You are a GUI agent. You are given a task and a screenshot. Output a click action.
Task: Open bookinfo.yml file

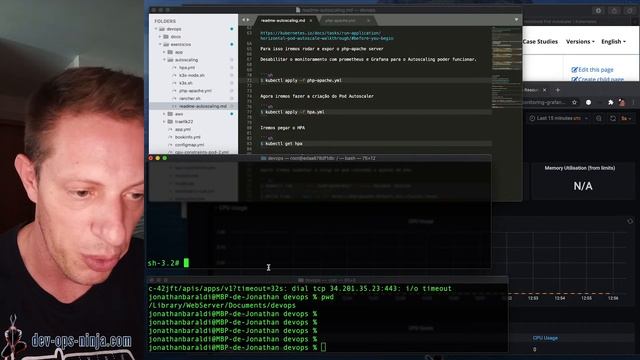coord(188,137)
